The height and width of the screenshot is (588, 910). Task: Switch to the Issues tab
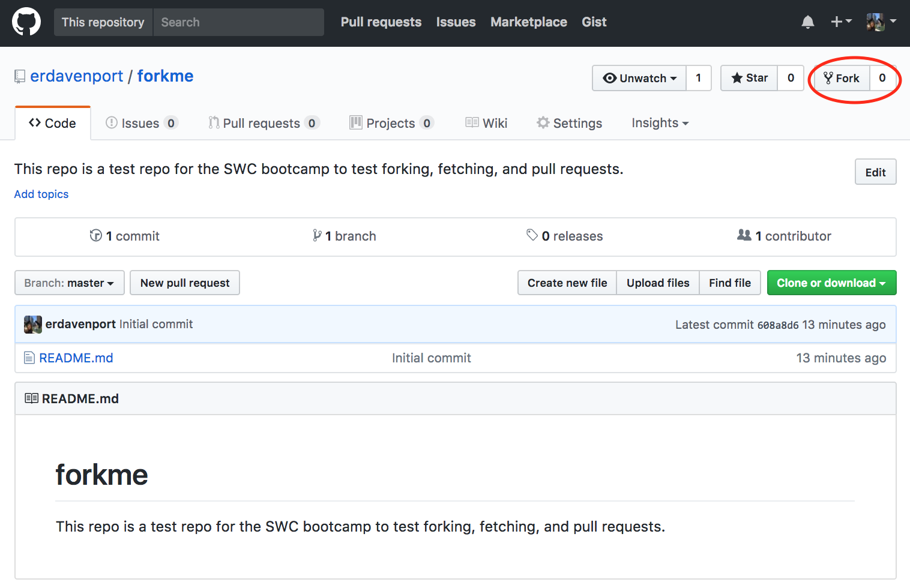pyautogui.click(x=142, y=123)
